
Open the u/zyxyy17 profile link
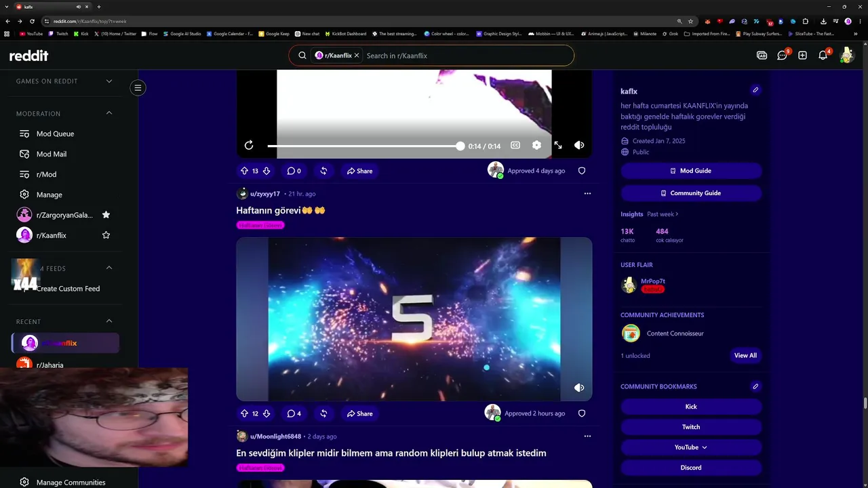(x=265, y=194)
